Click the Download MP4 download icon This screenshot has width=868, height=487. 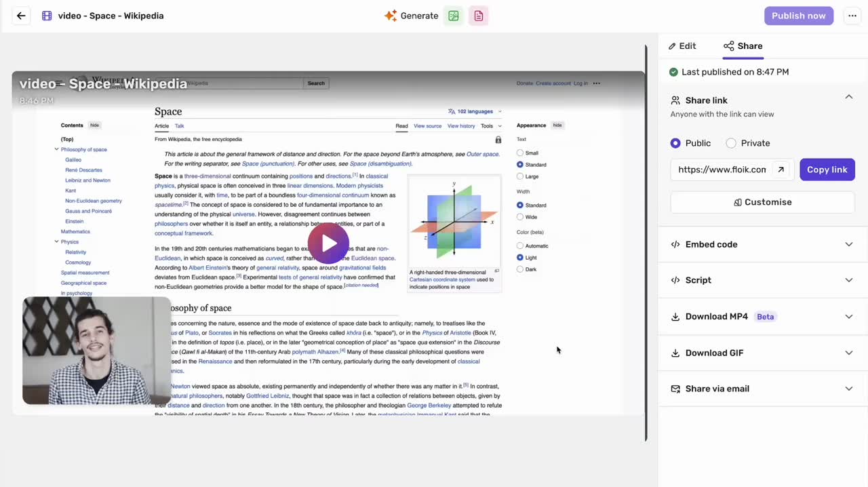(x=675, y=317)
